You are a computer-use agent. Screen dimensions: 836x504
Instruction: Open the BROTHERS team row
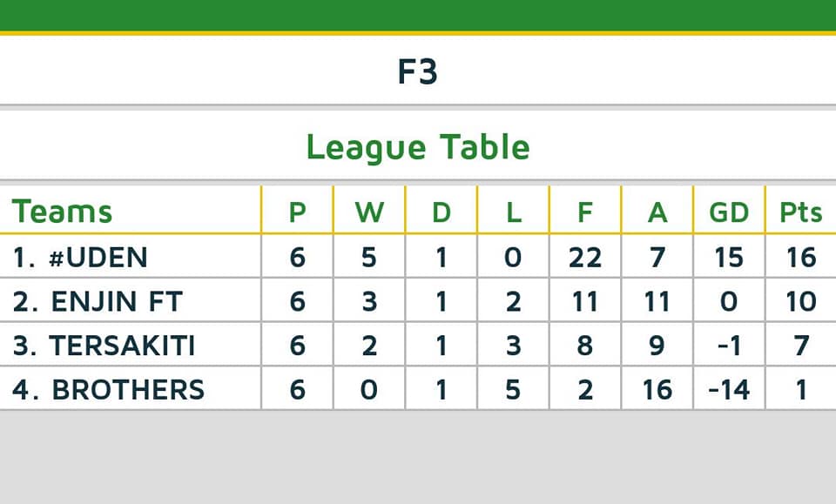click(x=418, y=389)
